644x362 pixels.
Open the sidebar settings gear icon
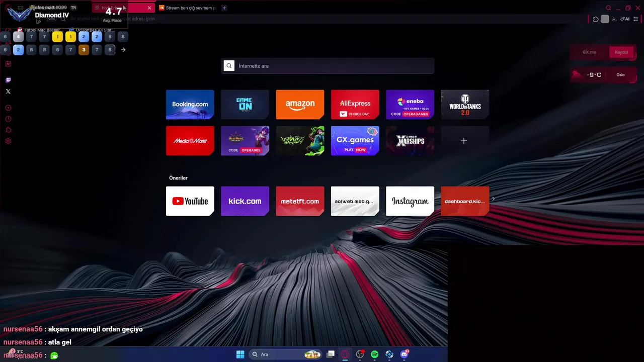point(8,141)
